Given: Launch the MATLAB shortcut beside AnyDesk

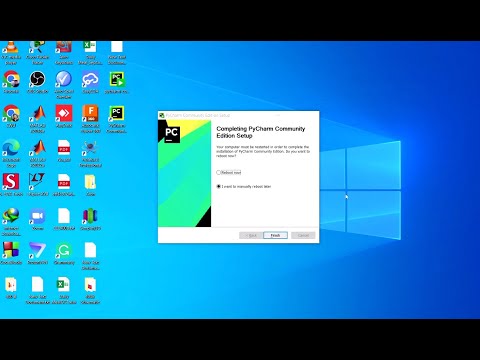Looking at the screenshot, I should (37, 119).
